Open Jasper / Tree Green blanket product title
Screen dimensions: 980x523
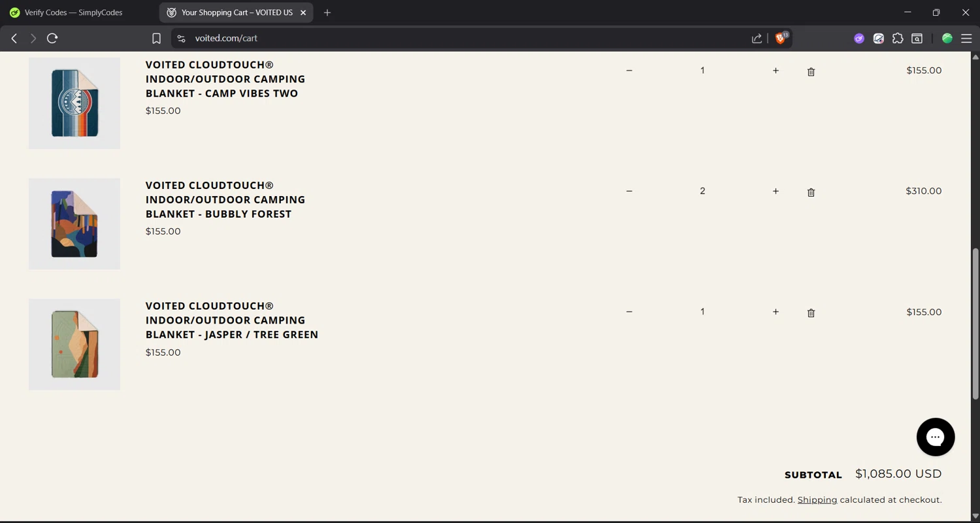232,320
